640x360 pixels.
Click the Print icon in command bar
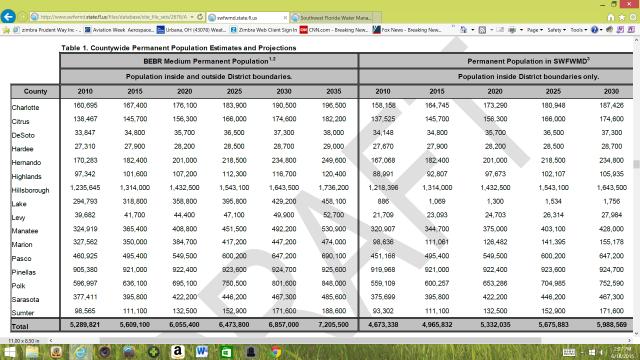(512, 30)
